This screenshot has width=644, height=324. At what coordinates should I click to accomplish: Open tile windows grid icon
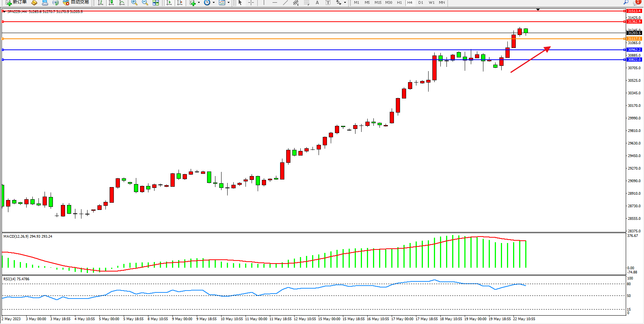pyautogui.click(x=156, y=3)
